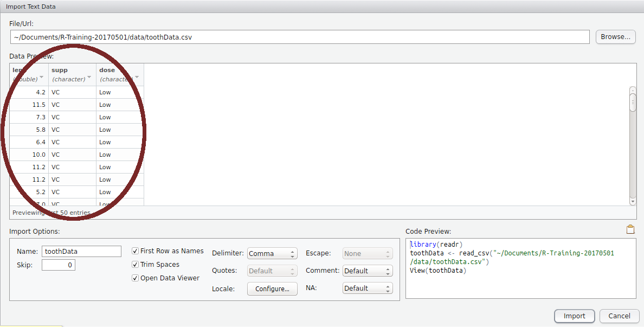644x327 pixels.
Task: Open the Delimiter dropdown set to Comma
Action: (272, 254)
